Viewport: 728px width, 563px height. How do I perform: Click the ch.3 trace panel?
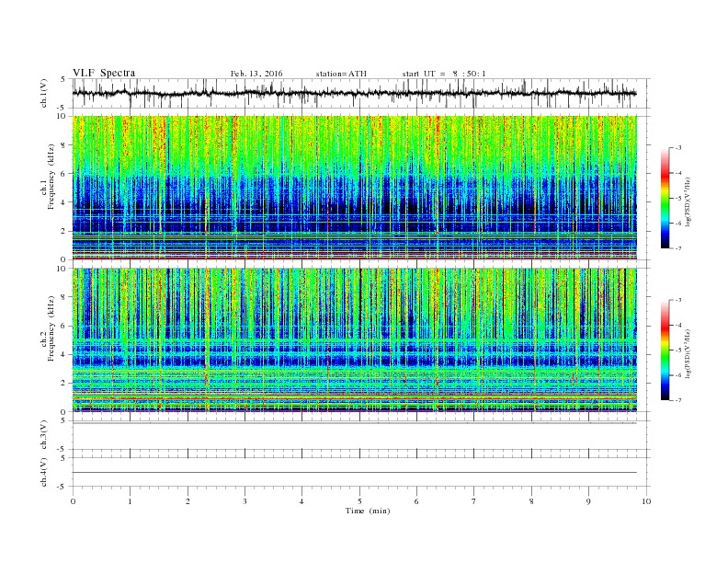361,435
